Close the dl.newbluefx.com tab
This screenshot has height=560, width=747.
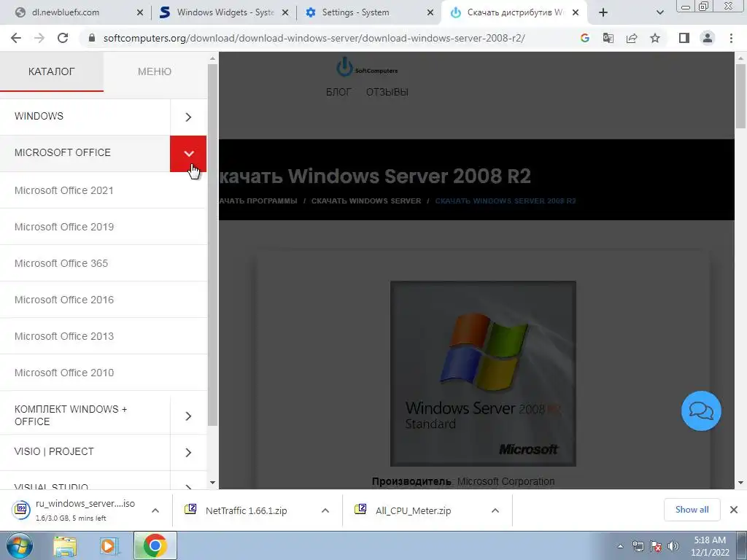point(140,13)
